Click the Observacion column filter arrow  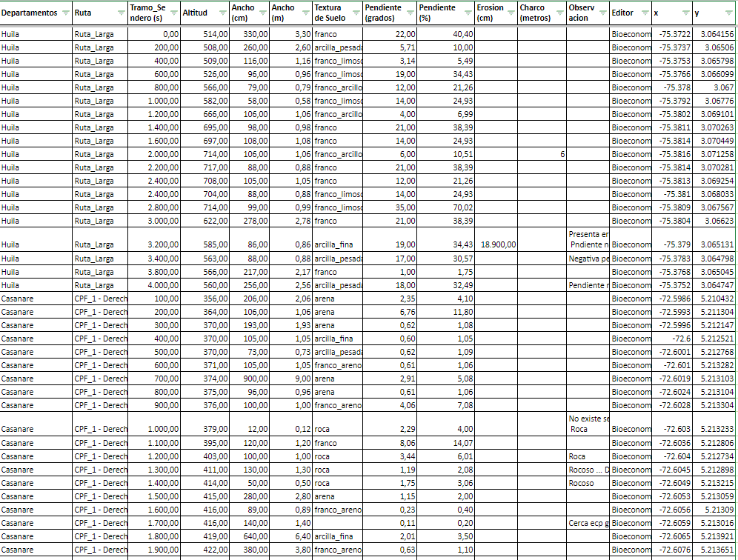click(x=602, y=13)
